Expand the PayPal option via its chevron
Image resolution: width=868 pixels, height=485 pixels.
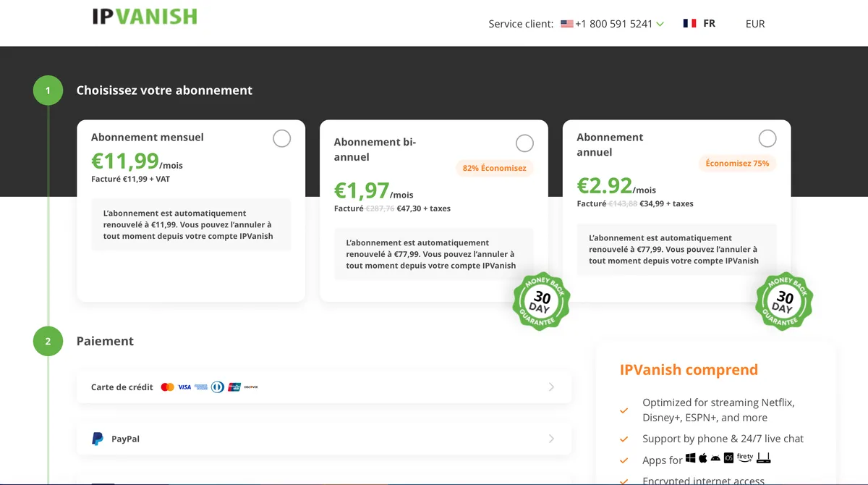coord(551,439)
